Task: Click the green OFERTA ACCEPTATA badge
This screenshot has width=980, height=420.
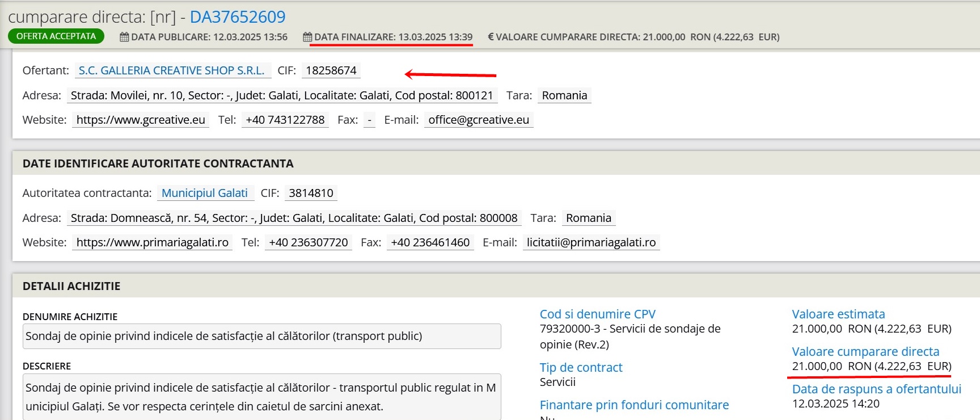Action: point(56,36)
